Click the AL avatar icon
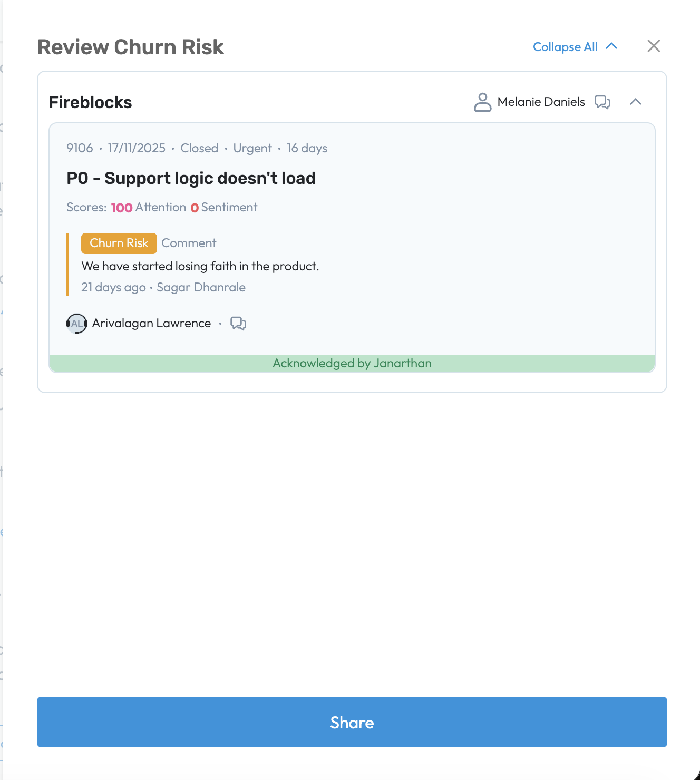 pyautogui.click(x=77, y=324)
